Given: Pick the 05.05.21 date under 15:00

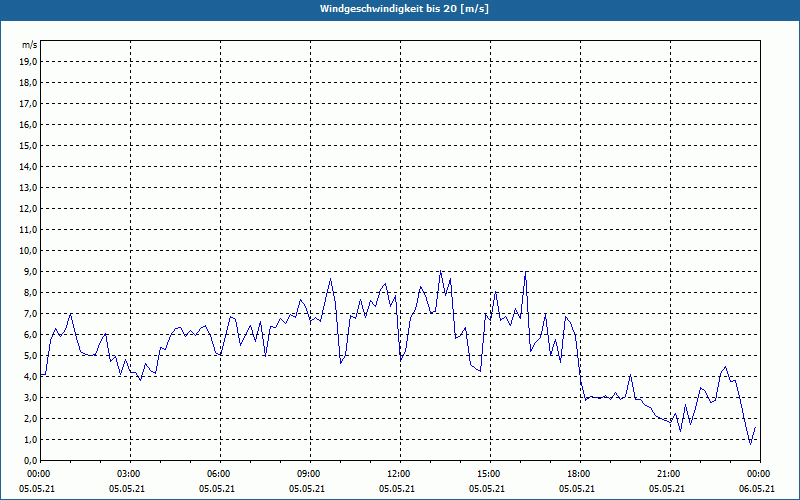Looking at the screenshot, I should click(x=487, y=489).
